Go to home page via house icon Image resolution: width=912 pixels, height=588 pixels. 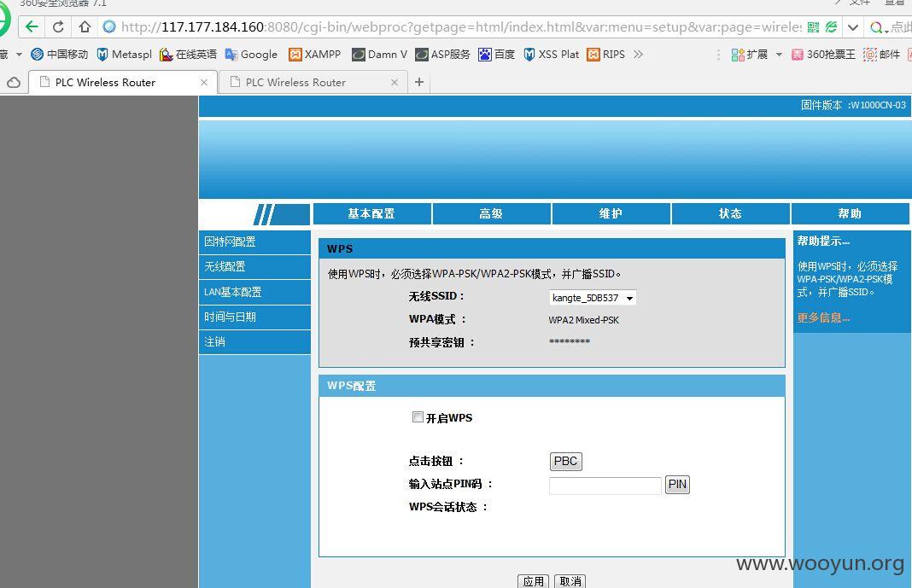click(x=85, y=26)
